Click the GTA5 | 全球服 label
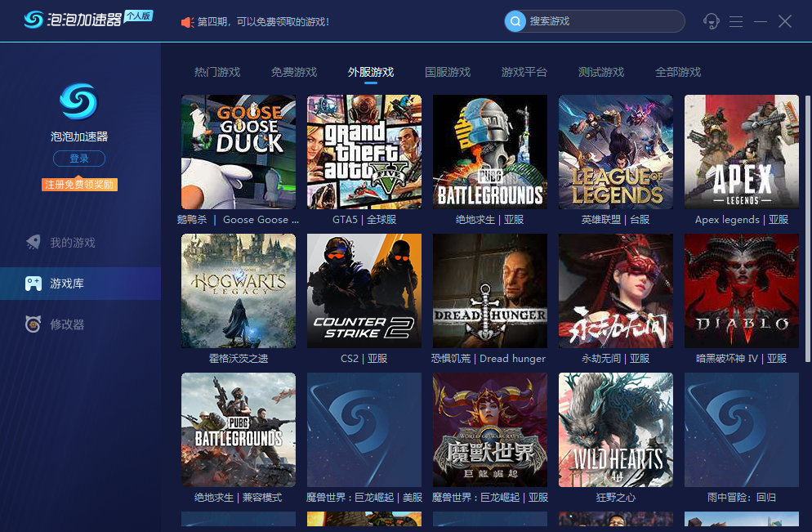Image resolution: width=812 pixels, height=532 pixels. (364, 220)
